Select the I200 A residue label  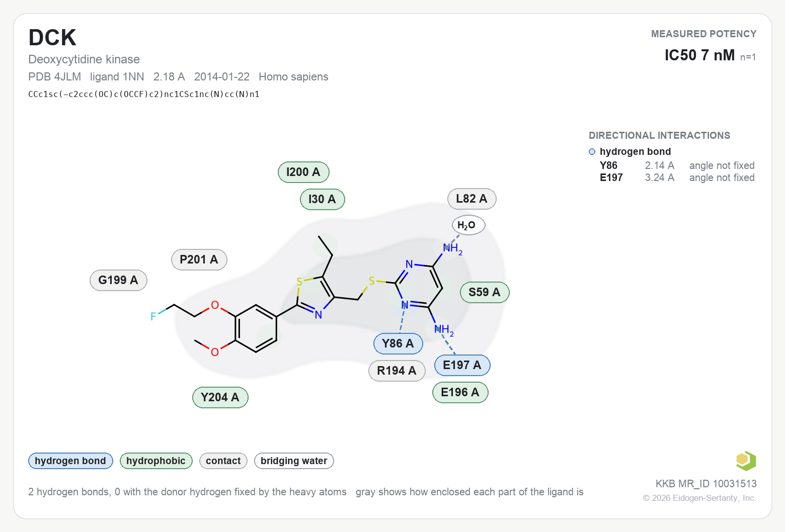303,172
